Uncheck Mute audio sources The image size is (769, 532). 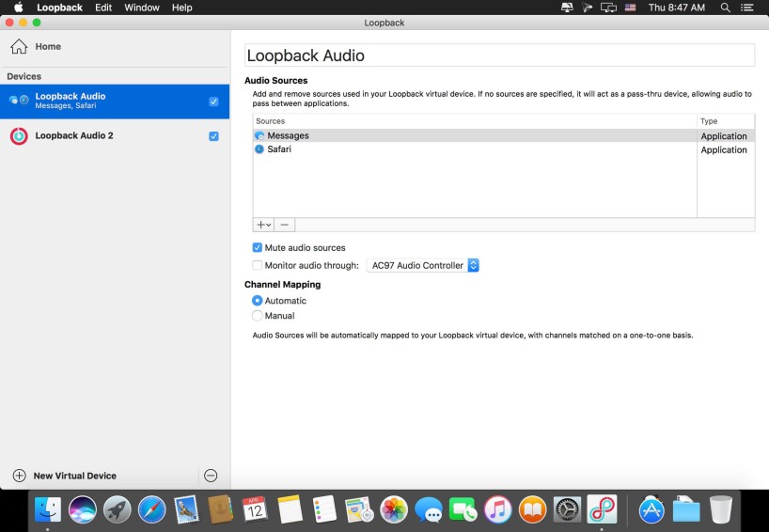(x=257, y=248)
